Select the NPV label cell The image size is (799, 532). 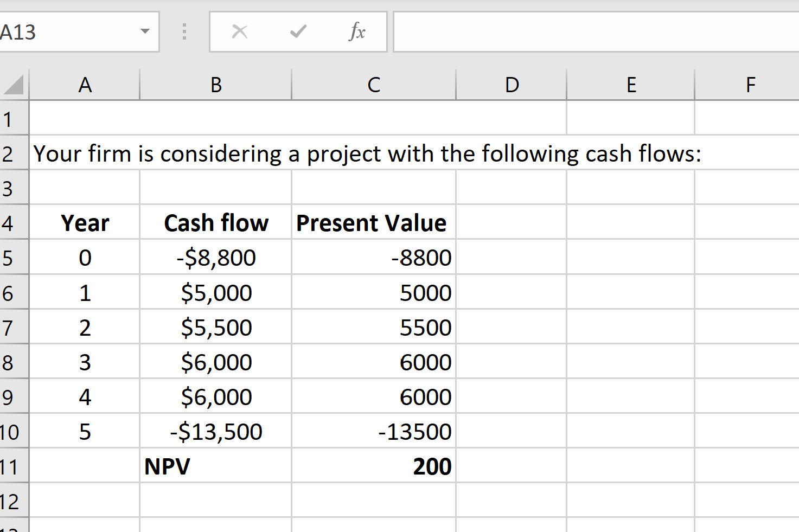pyautogui.click(x=215, y=466)
